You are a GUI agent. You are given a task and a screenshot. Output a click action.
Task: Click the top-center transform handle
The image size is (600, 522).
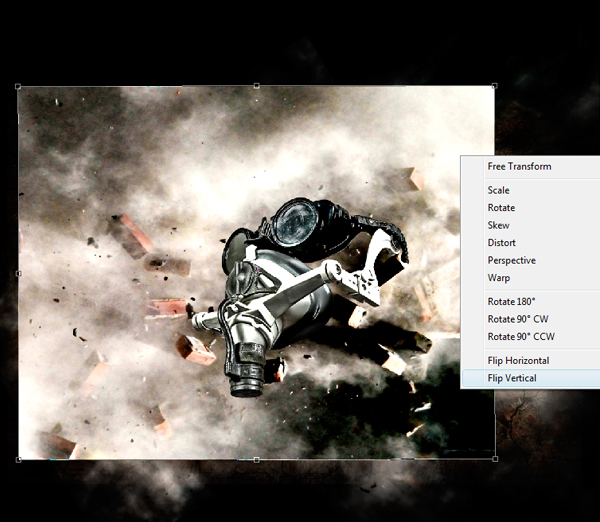(x=256, y=86)
